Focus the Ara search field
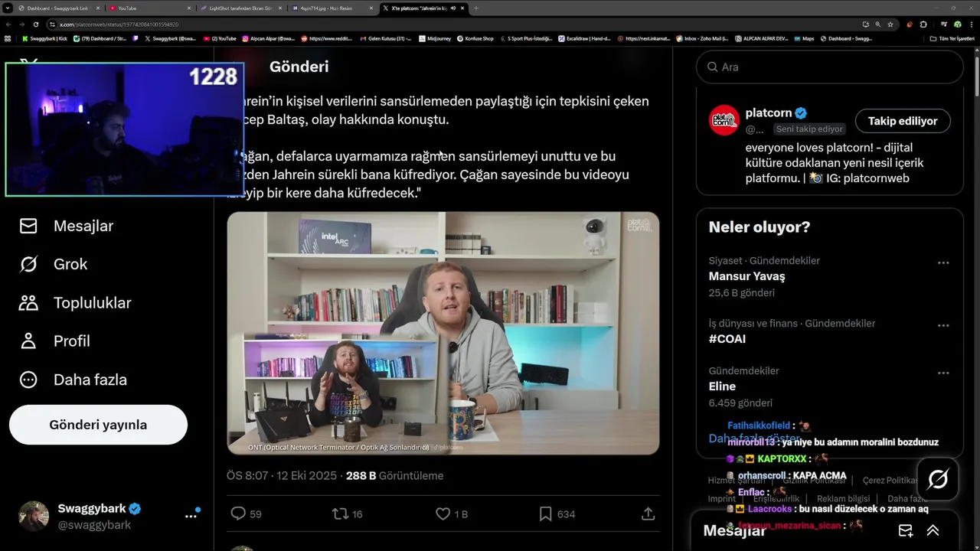 [830, 67]
